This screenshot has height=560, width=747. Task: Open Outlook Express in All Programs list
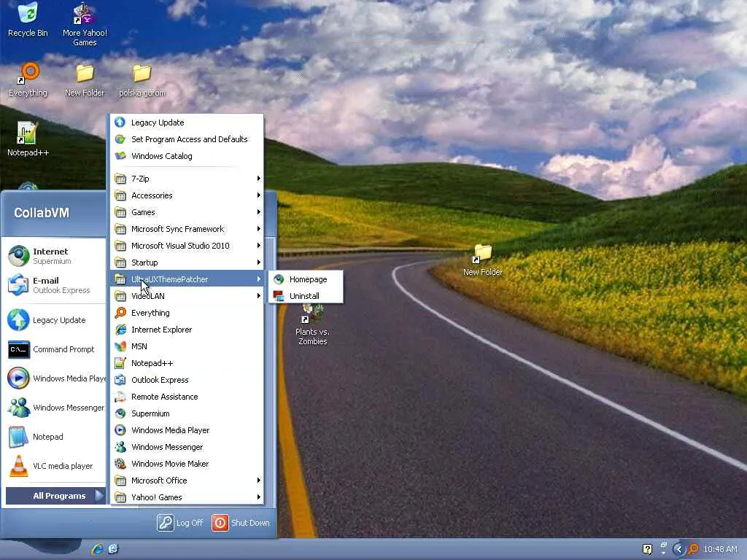[x=187, y=379]
